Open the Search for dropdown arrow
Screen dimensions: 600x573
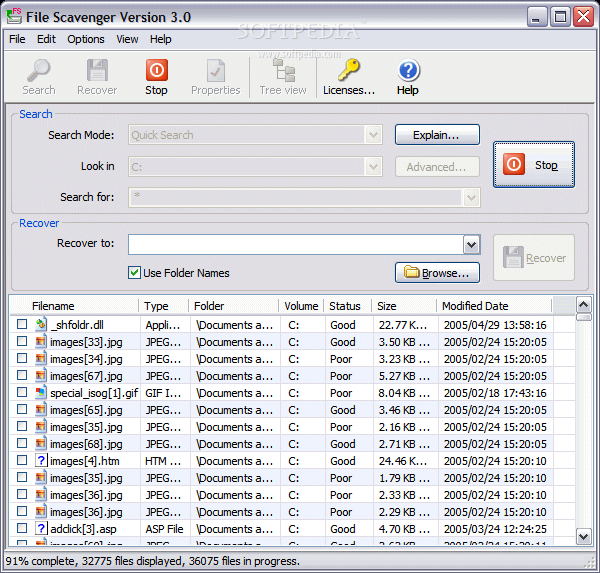coord(471,198)
